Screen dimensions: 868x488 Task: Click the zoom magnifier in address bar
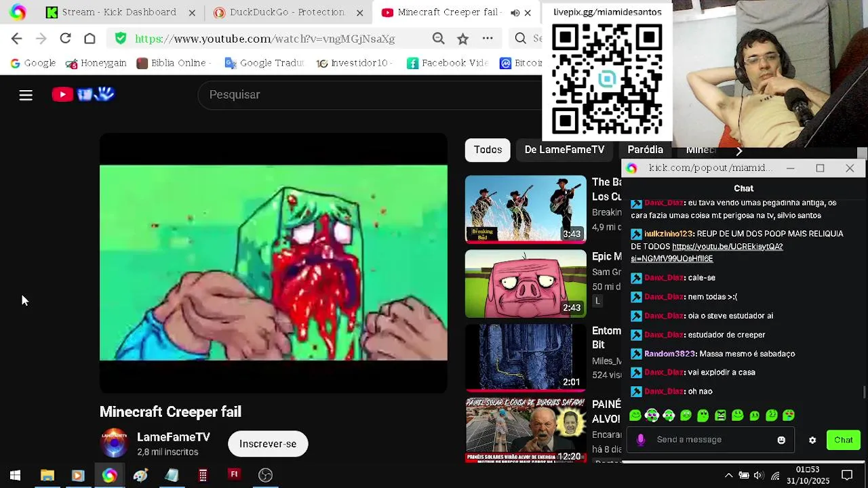[439, 39]
